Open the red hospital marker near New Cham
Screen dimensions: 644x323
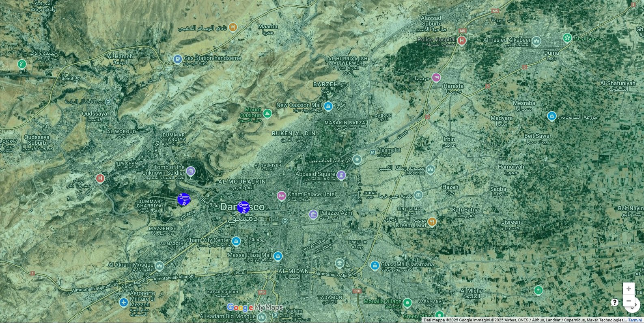[100, 178]
